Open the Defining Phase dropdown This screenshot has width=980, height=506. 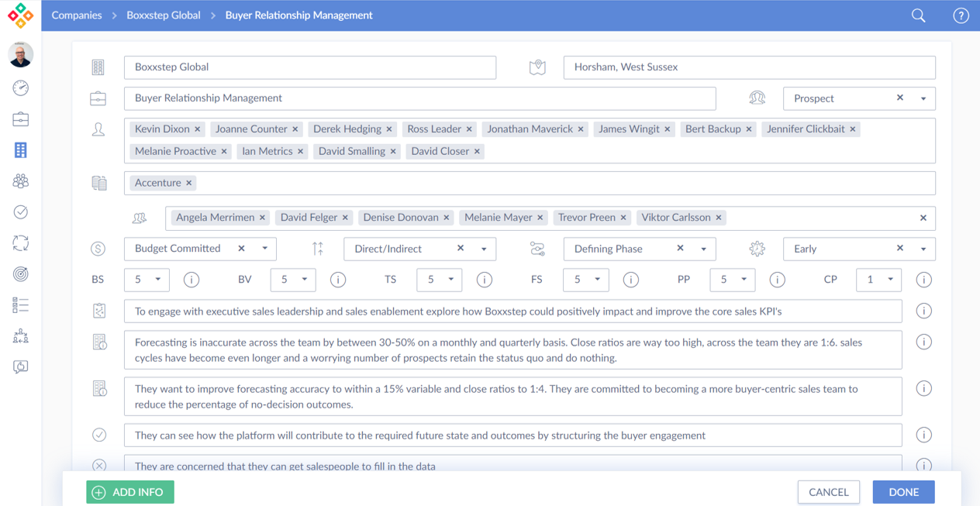click(704, 249)
